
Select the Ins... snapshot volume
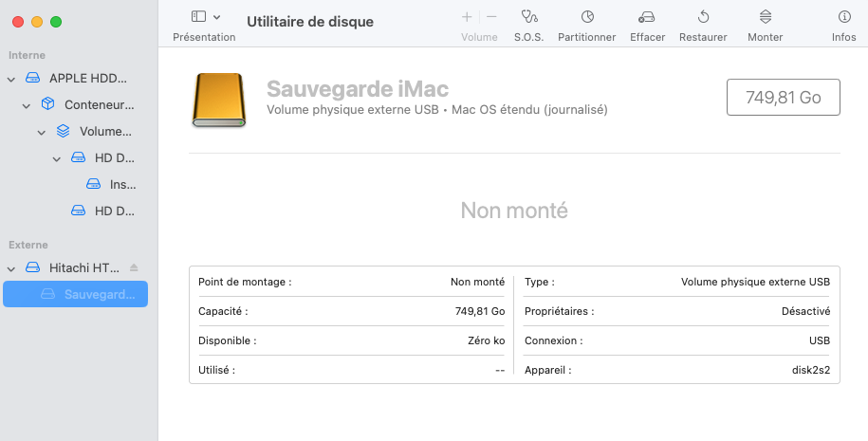coord(122,185)
